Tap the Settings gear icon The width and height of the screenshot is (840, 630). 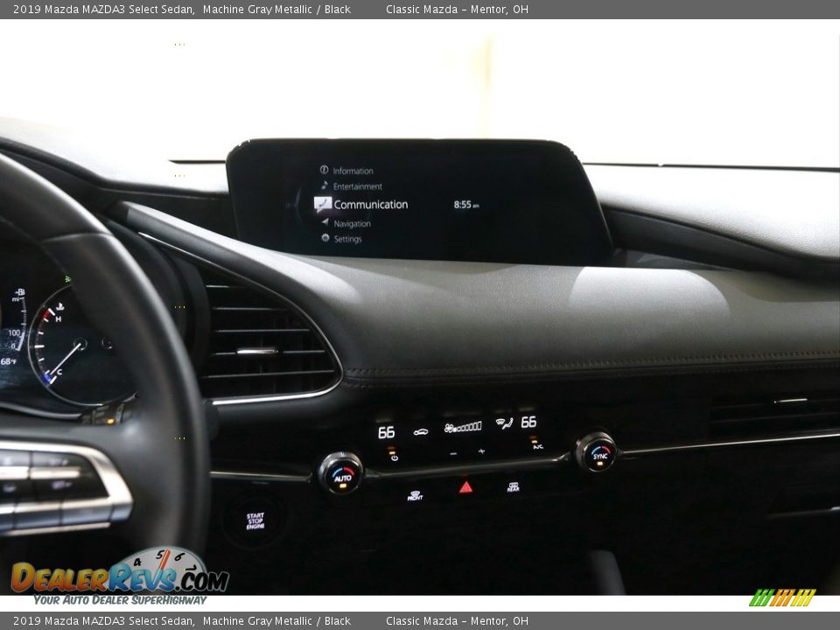click(325, 237)
